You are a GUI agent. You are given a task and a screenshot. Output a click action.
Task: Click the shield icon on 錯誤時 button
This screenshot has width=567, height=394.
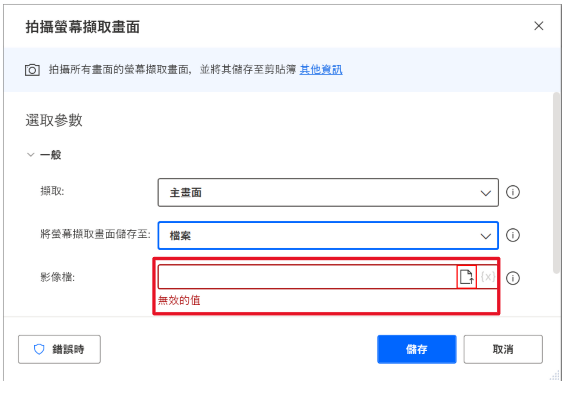click(x=39, y=349)
